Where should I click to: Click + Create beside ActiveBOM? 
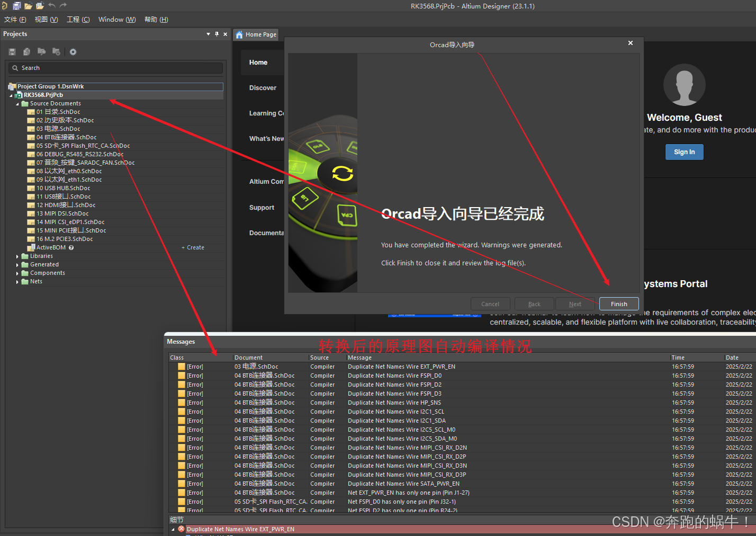click(x=193, y=247)
